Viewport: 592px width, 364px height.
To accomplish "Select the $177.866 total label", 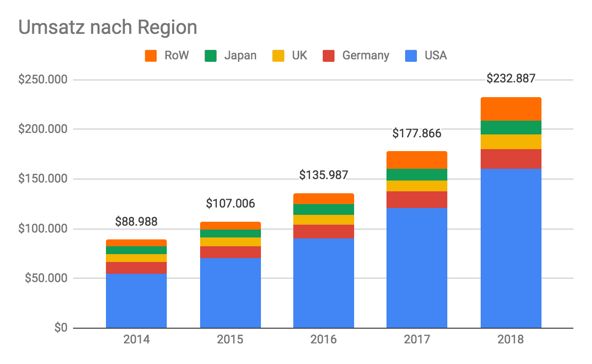I will [x=417, y=133].
